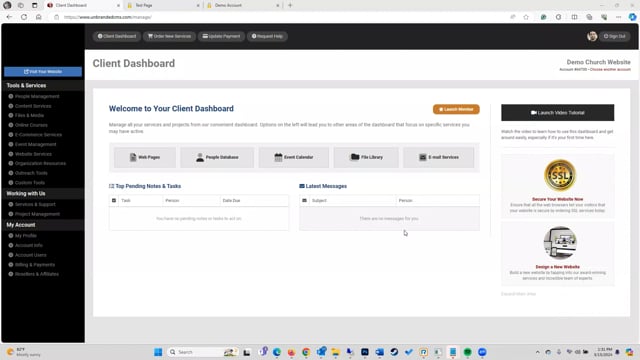Click the user avatar in top bar
This screenshot has height=360, width=640.
pos(592,36)
